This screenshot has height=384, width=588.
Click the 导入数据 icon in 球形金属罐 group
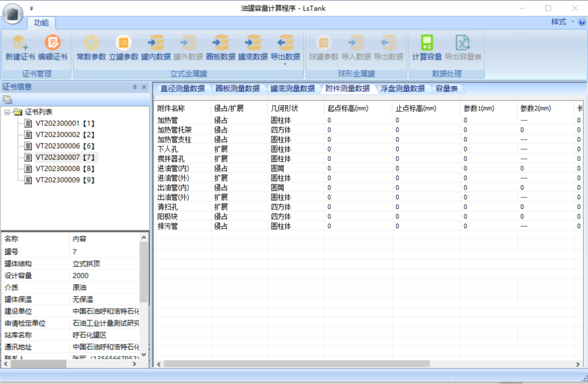[x=356, y=42]
